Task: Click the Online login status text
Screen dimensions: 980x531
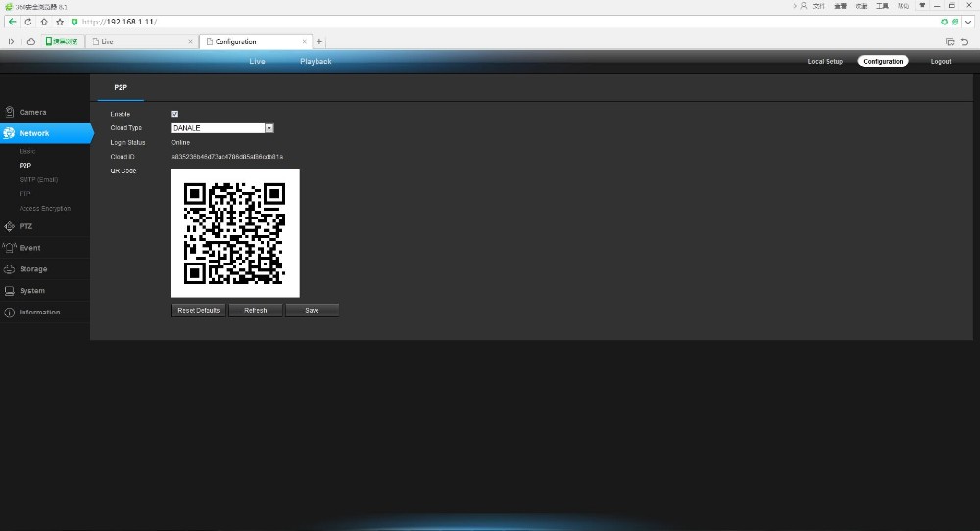Action: (x=180, y=142)
